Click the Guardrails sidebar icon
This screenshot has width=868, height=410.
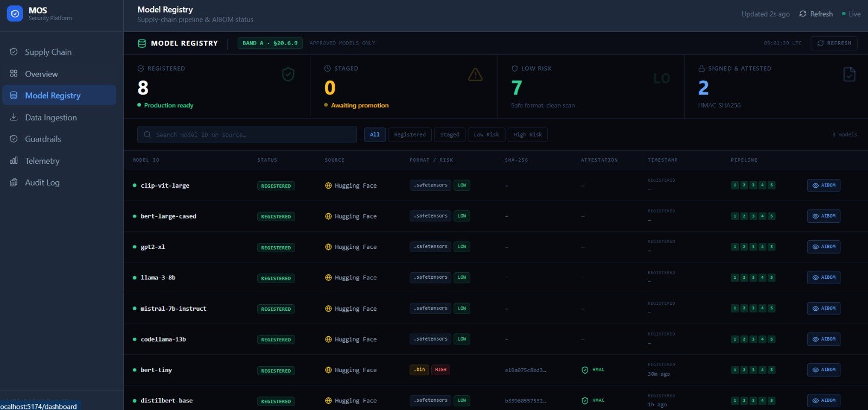tap(14, 139)
